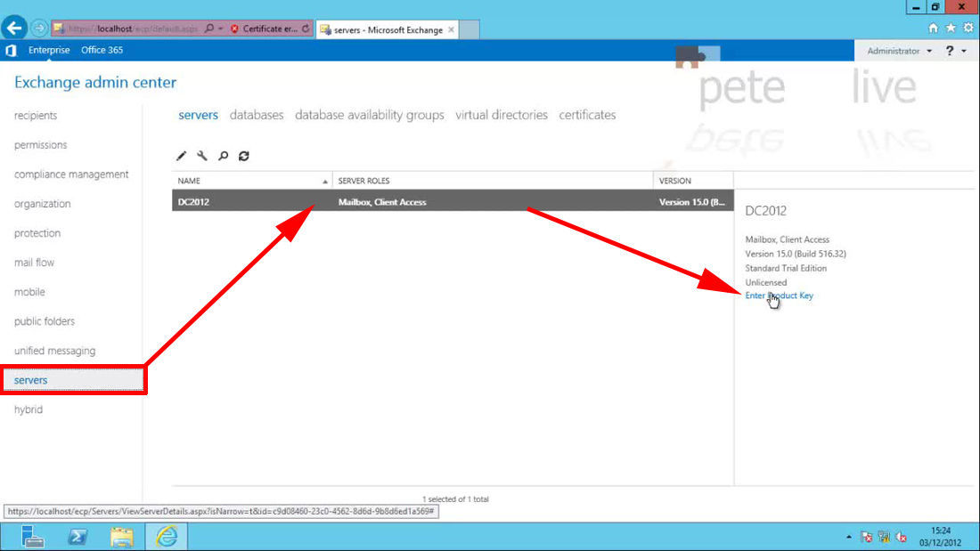Click the refresh icon in servers toolbar
The image size is (980, 551).
pyautogui.click(x=244, y=156)
